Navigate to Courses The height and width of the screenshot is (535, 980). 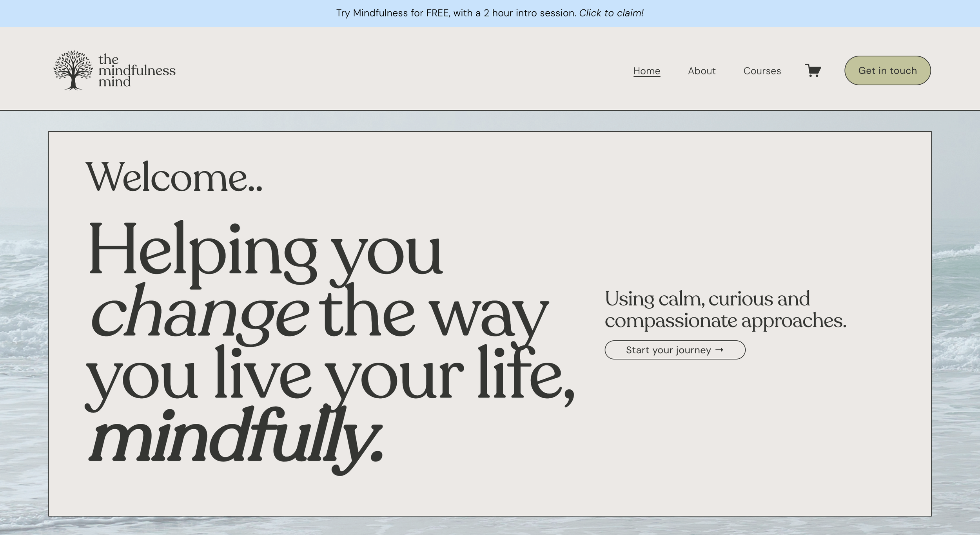pos(762,71)
